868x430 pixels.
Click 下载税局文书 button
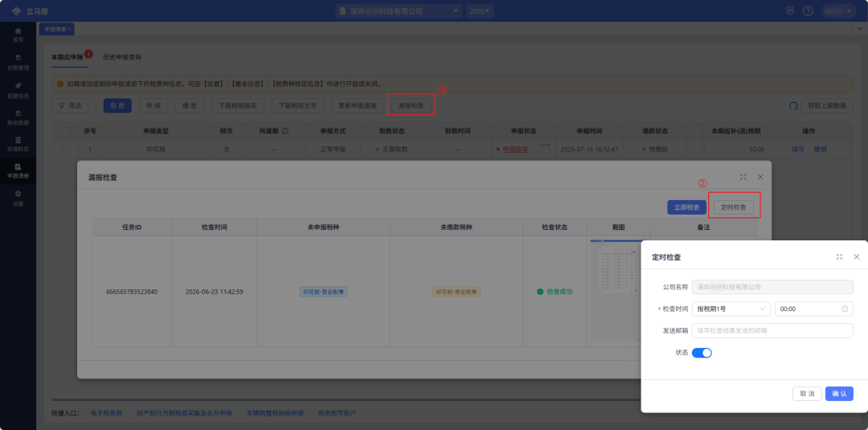298,106
